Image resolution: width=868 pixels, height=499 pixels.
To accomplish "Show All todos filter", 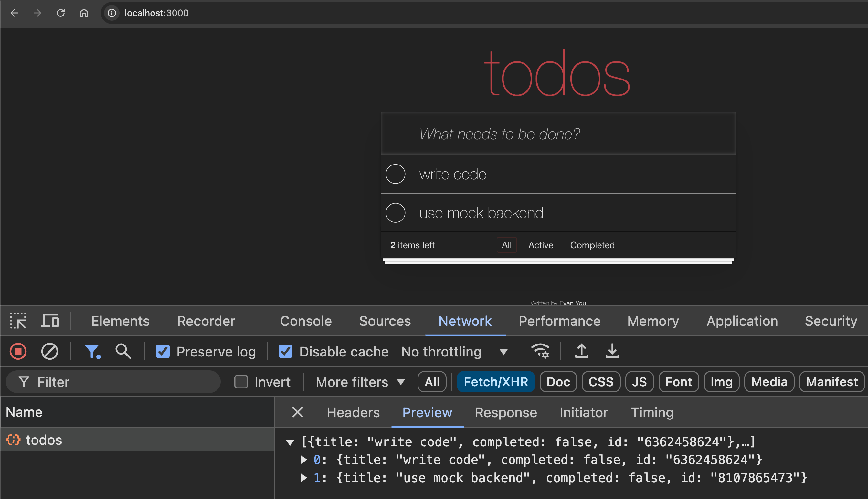I will (506, 245).
